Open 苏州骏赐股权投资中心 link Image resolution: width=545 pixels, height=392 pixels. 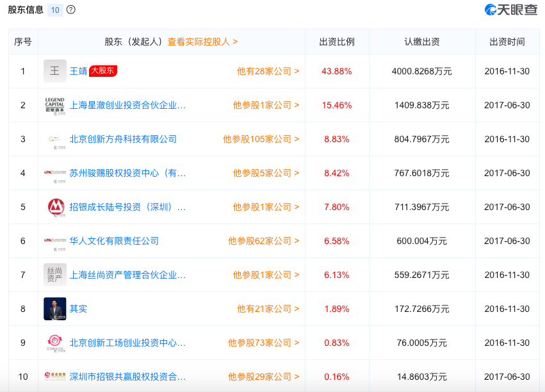(127, 173)
